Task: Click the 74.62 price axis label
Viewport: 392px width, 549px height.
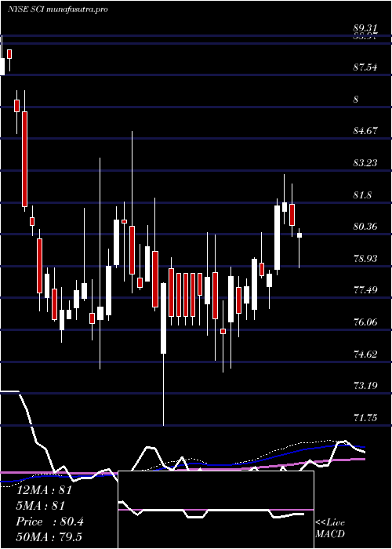Action: pyautogui.click(x=366, y=354)
